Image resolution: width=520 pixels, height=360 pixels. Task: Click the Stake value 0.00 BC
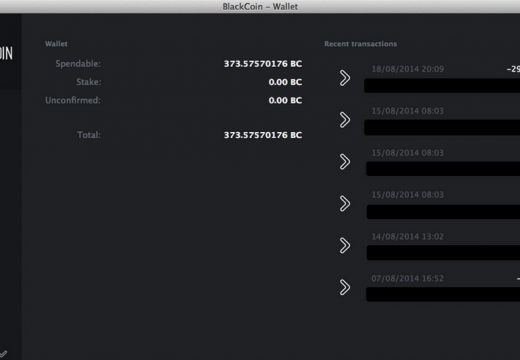click(x=285, y=82)
